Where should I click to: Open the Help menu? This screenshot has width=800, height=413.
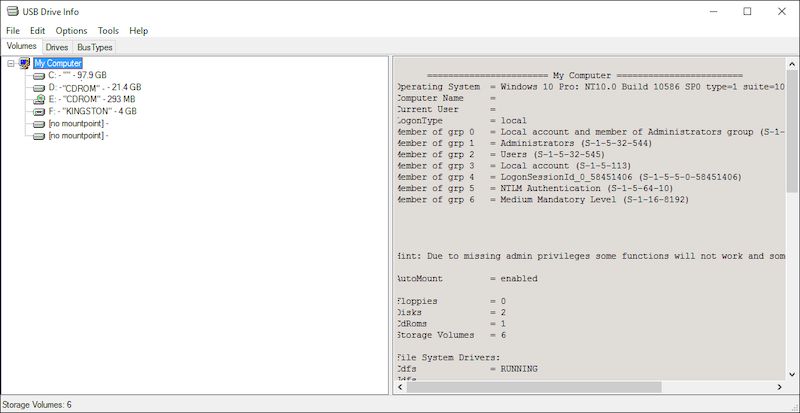(138, 31)
